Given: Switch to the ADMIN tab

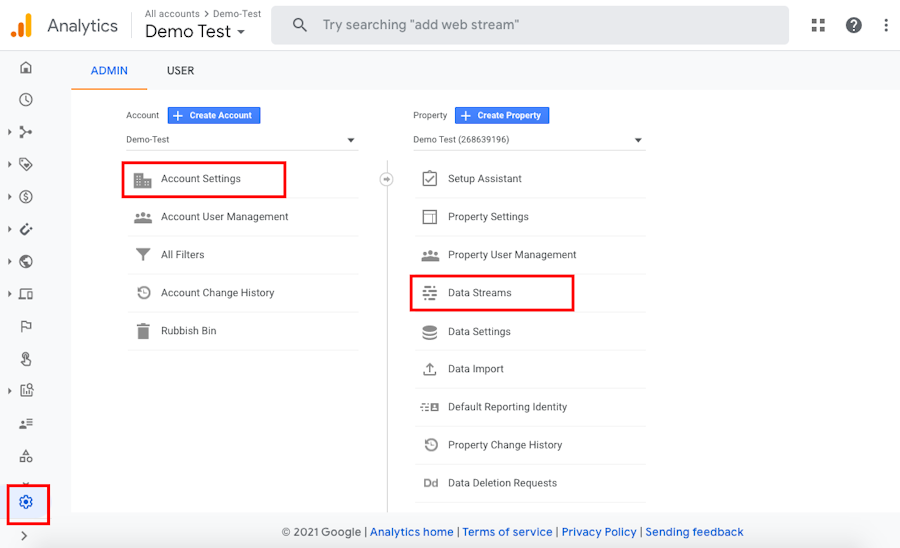Looking at the screenshot, I should (109, 71).
